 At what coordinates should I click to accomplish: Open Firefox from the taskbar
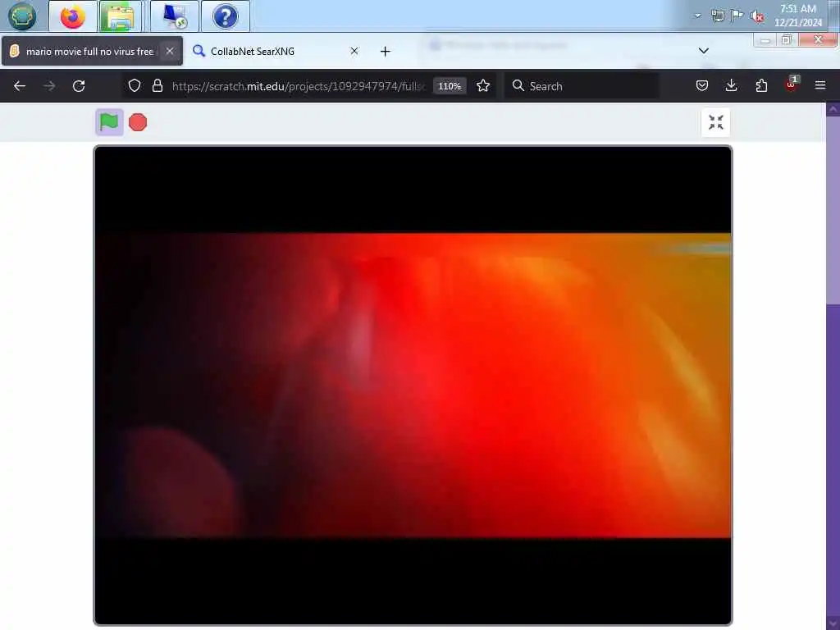click(73, 16)
